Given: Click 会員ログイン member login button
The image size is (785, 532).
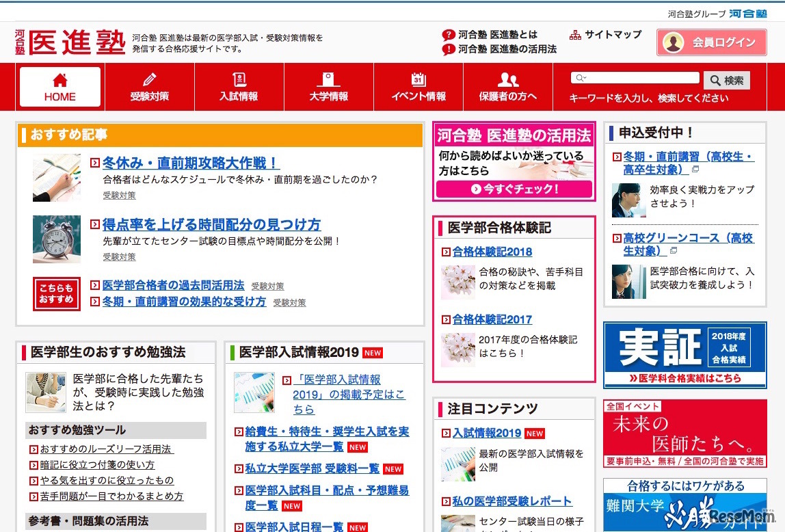Looking at the screenshot, I should (711, 42).
